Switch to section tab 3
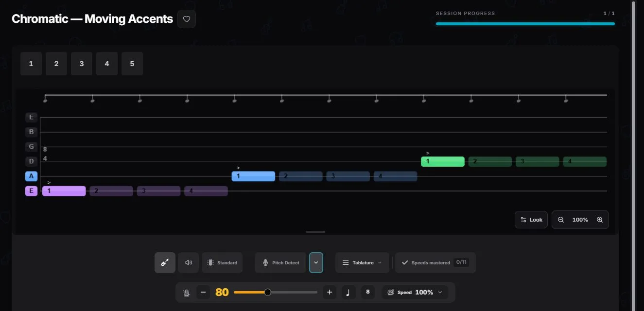Image resolution: width=644 pixels, height=311 pixels. pyautogui.click(x=82, y=64)
